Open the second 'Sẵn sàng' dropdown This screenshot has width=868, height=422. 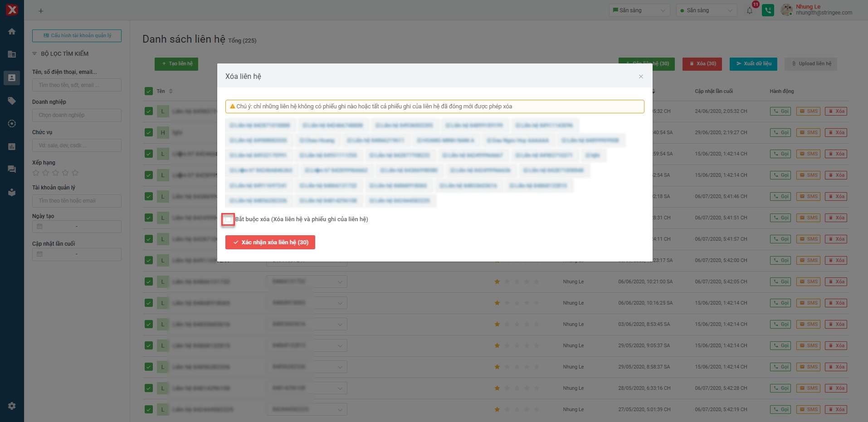[706, 10]
